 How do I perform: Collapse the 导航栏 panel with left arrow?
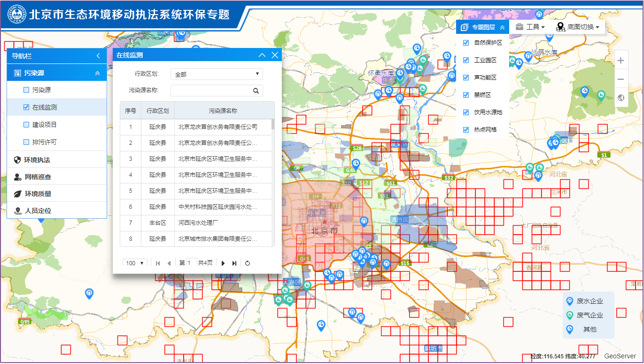click(98, 56)
